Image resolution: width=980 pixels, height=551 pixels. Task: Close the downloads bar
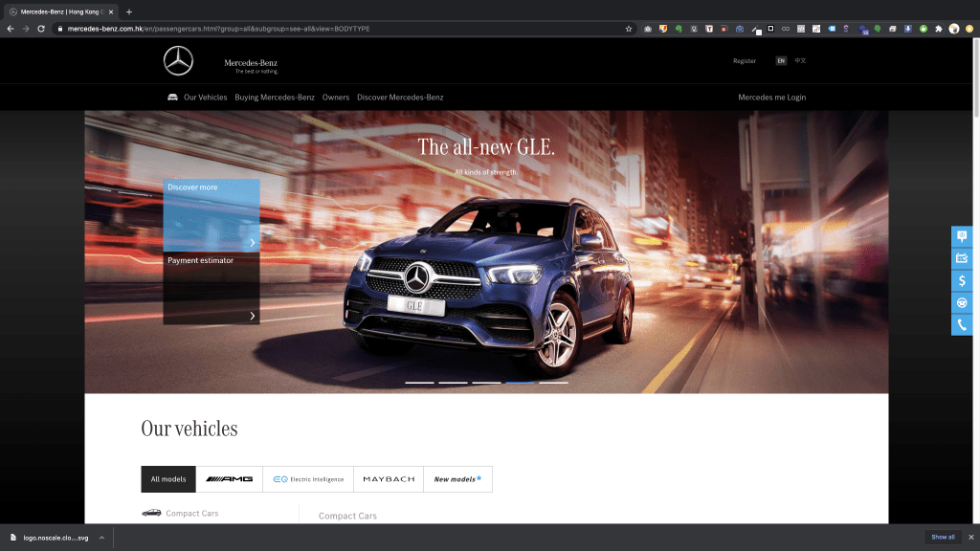pos(970,538)
